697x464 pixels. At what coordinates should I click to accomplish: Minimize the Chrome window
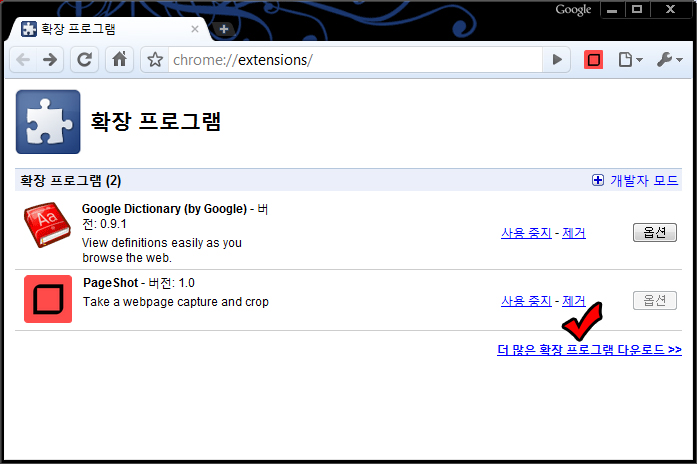(x=612, y=9)
